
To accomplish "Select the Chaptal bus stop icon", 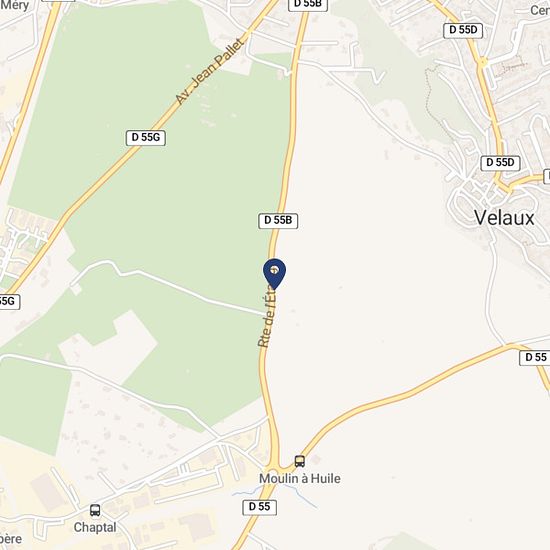I will coord(95,510).
